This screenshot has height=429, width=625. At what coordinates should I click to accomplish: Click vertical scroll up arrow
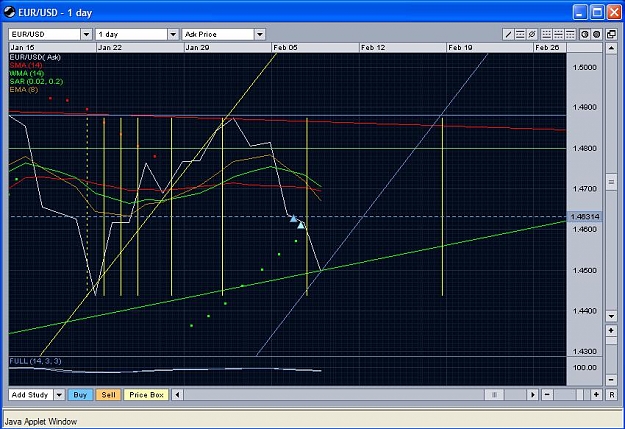pyautogui.click(x=611, y=49)
